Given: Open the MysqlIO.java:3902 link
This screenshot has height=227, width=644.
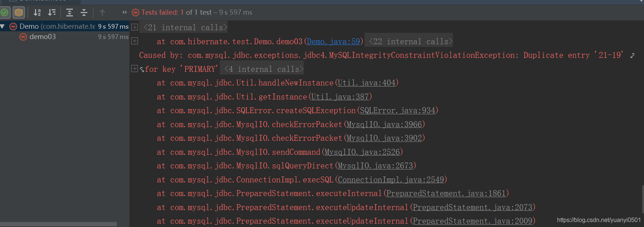Looking at the screenshot, I should point(384,138).
